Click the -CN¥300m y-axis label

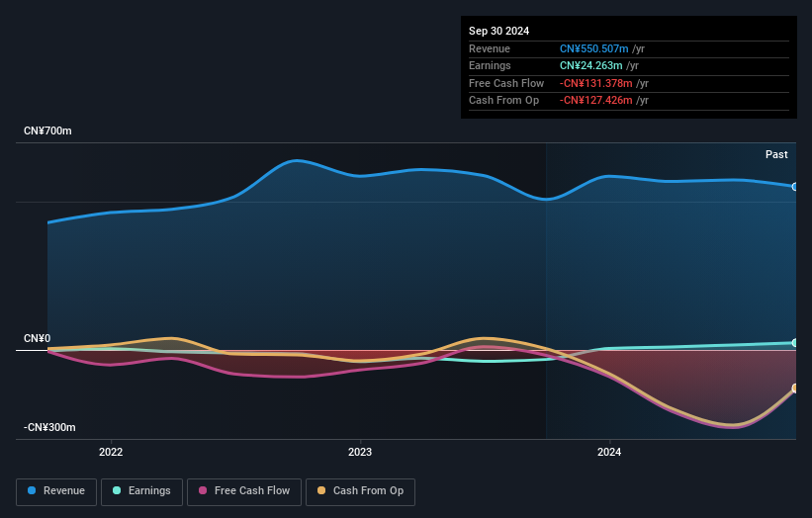49,427
